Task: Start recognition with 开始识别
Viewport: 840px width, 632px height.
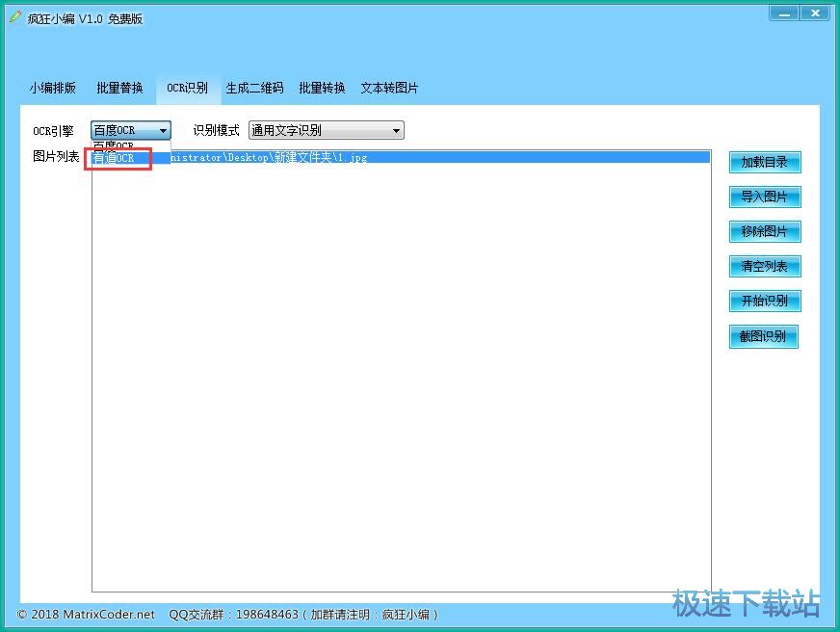Action: click(765, 301)
